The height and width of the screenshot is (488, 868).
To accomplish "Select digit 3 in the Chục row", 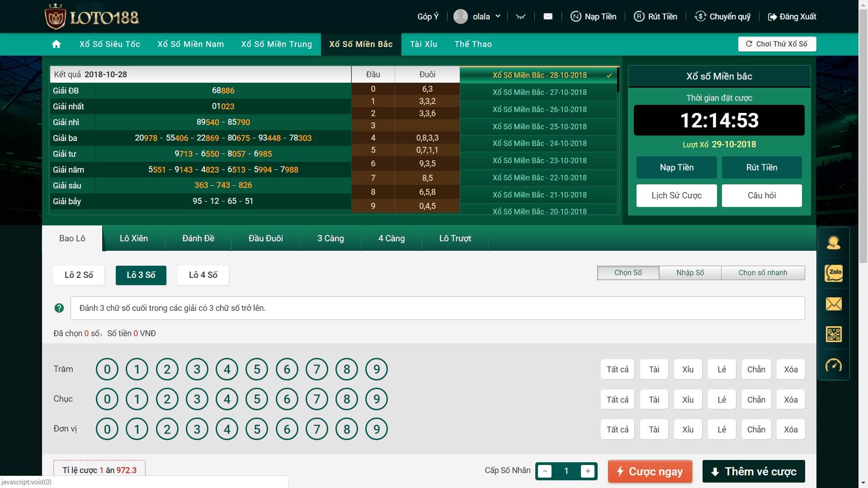I will click(197, 399).
